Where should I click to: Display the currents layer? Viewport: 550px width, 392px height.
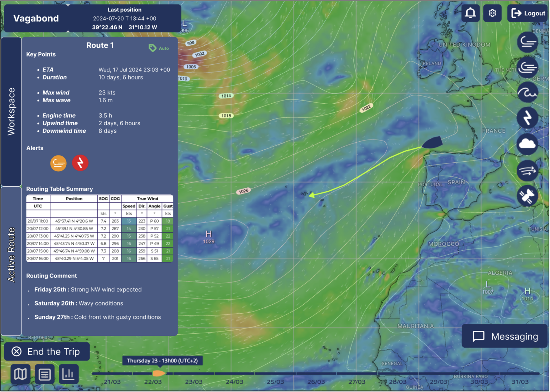[x=527, y=170]
